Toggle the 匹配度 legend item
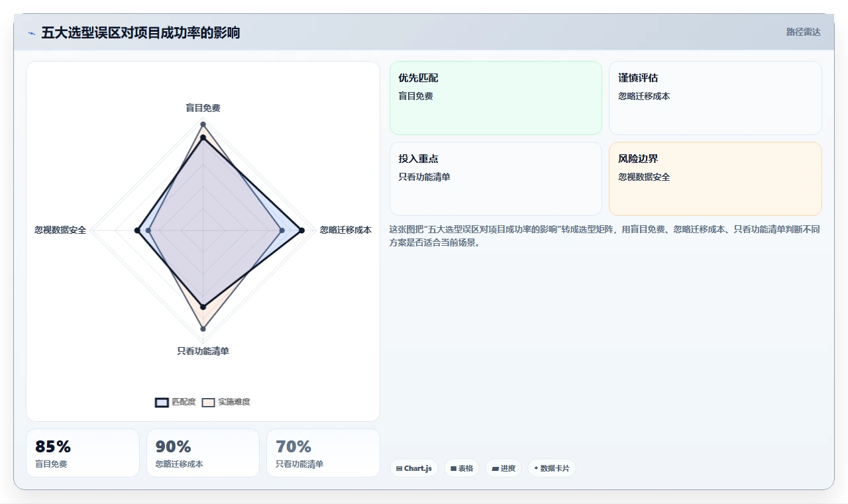The height and width of the screenshot is (504, 848). click(x=176, y=402)
